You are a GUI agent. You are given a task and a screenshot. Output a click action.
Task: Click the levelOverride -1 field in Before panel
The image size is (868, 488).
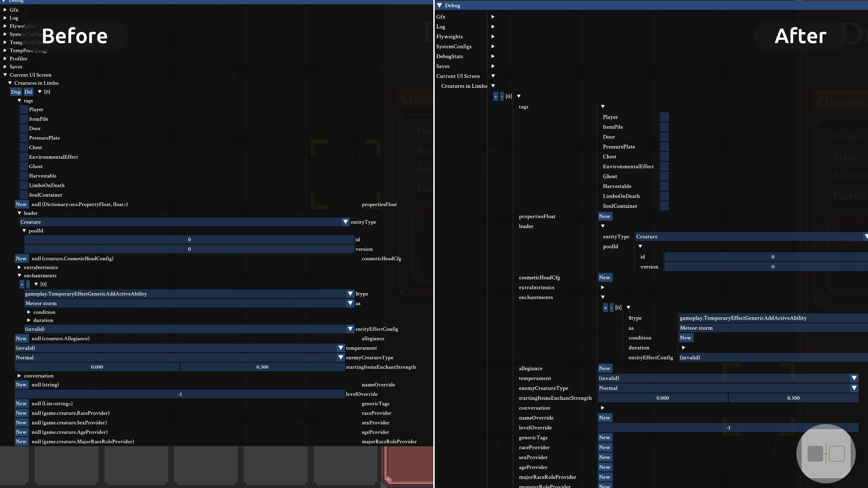tap(180, 394)
